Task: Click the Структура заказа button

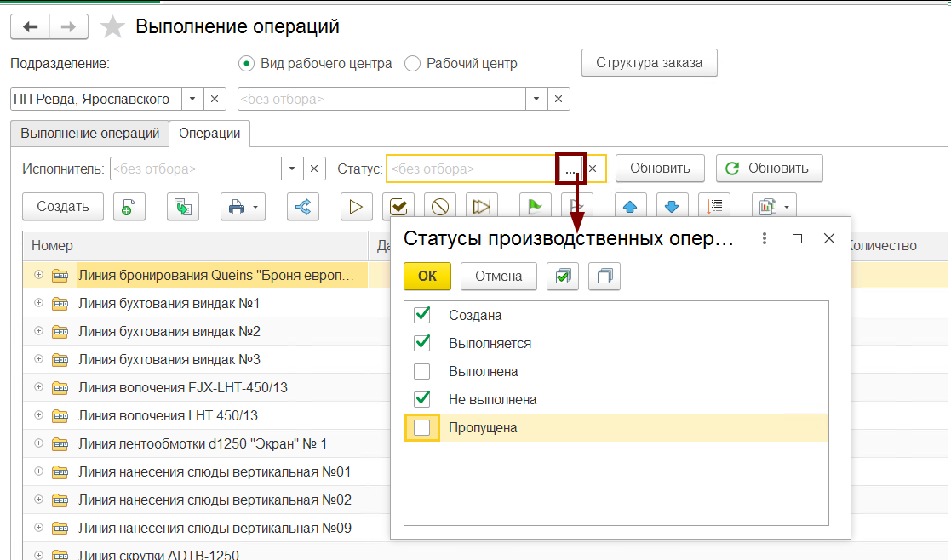Action: (649, 63)
